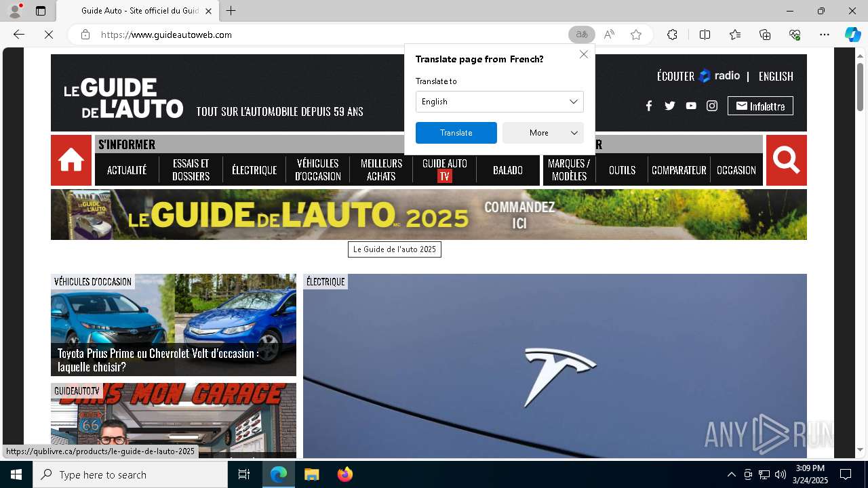The width and height of the screenshot is (868, 488).
Task: Add this page to favorites star
Action: (x=636, y=35)
